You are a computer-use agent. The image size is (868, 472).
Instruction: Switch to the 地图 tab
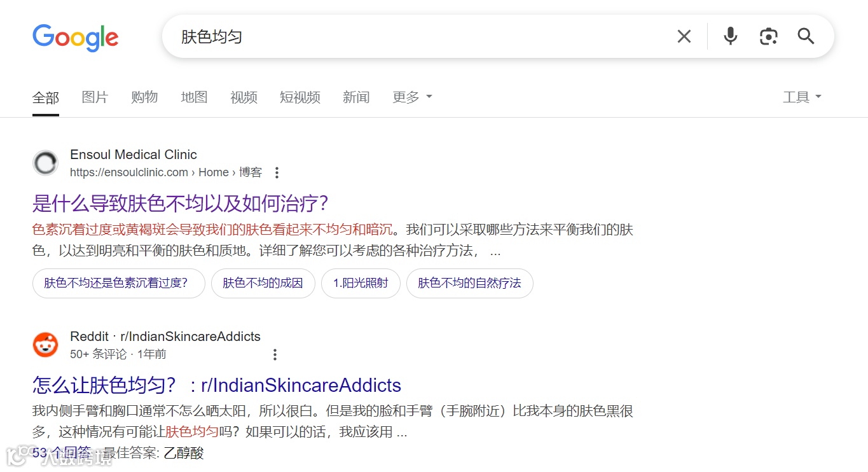194,97
